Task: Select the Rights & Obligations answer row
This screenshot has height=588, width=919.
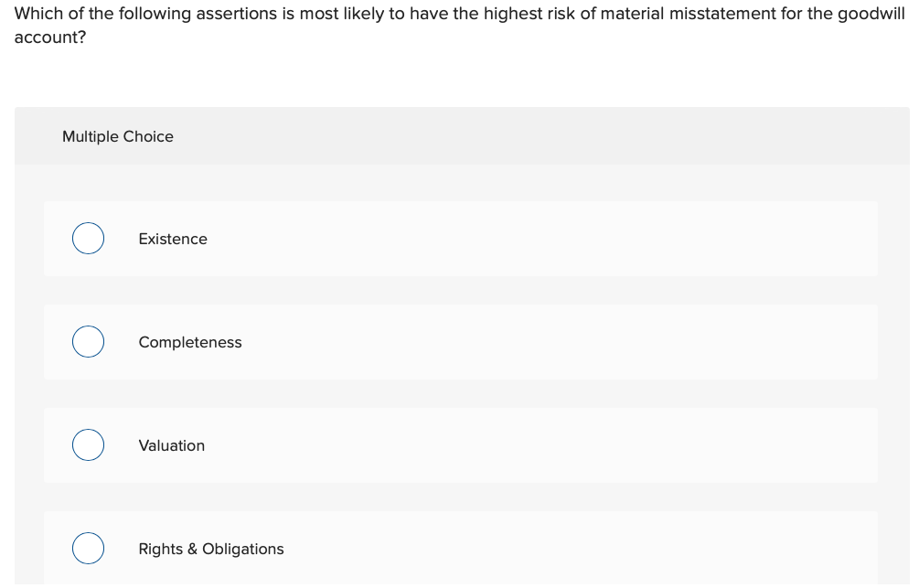Action: point(459,549)
